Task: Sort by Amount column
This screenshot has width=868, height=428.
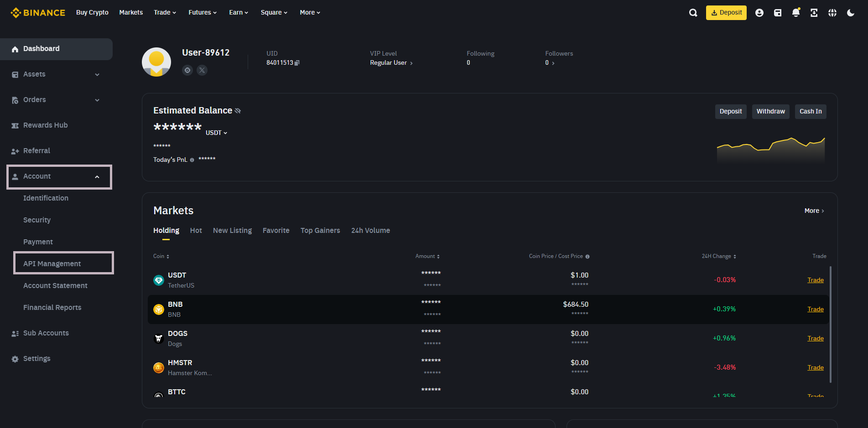Action: tap(428, 257)
